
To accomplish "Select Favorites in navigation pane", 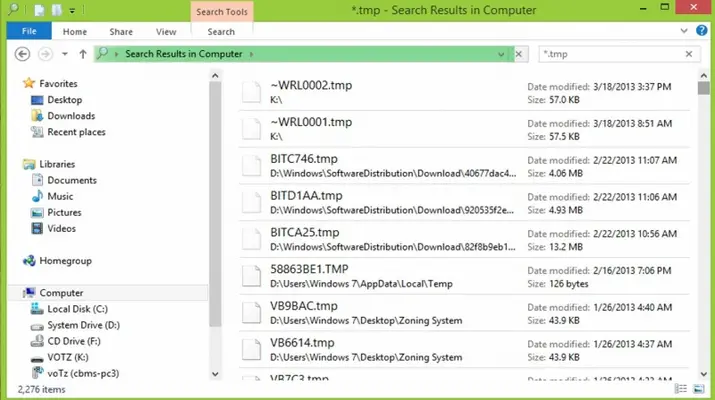I will click(x=58, y=83).
